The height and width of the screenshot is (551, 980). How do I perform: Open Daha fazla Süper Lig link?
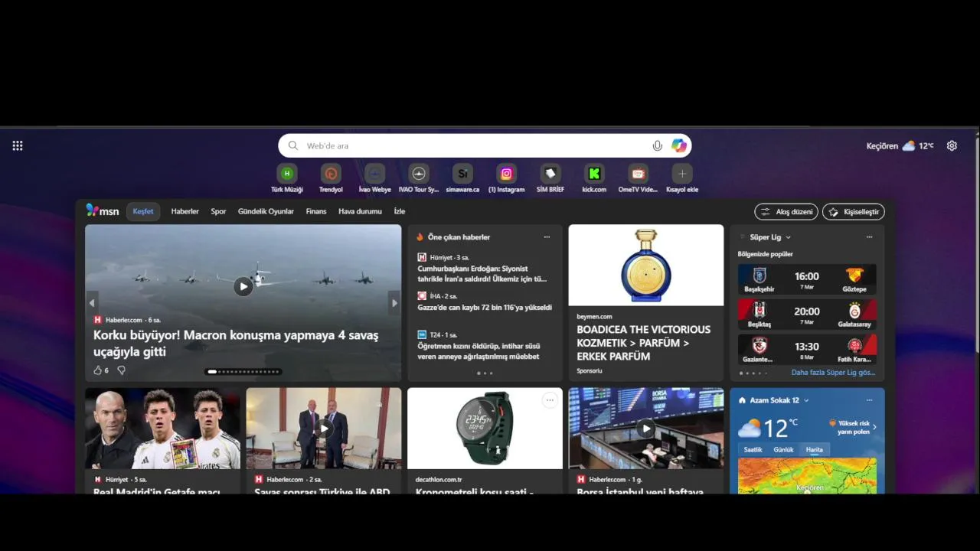coord(833,373)
